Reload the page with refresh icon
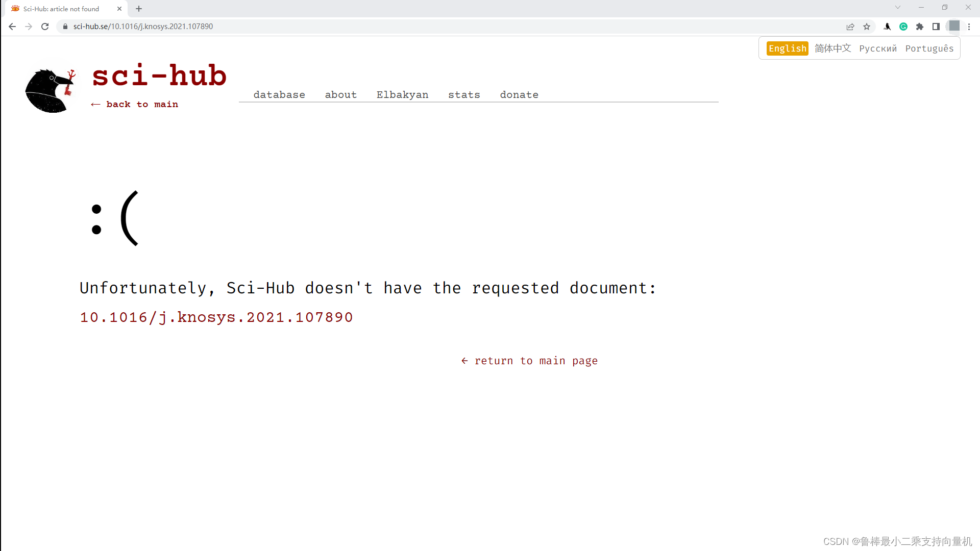Screen dimensions: 980x551 45,27
